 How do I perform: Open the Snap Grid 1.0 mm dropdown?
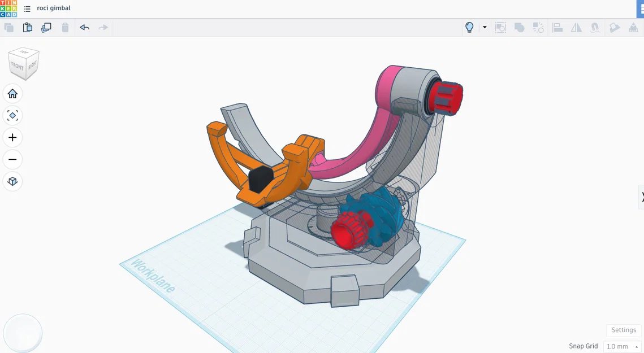(x=621, y=346)
